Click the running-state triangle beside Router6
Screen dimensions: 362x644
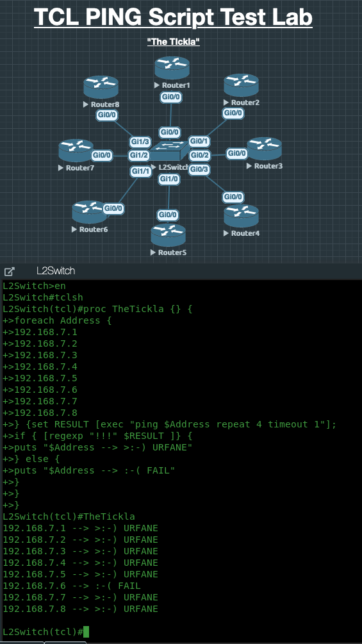coord(74,229)
